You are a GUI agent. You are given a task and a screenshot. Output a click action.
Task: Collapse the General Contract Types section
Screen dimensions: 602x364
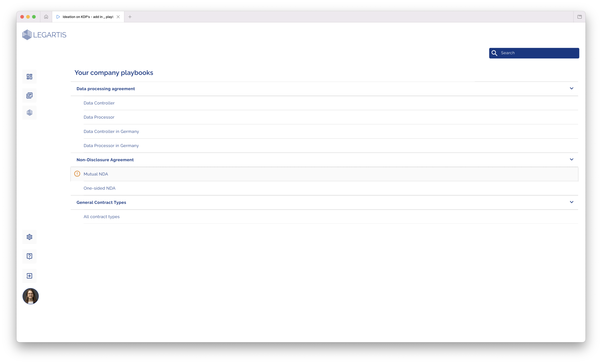[x=571, y=202]
